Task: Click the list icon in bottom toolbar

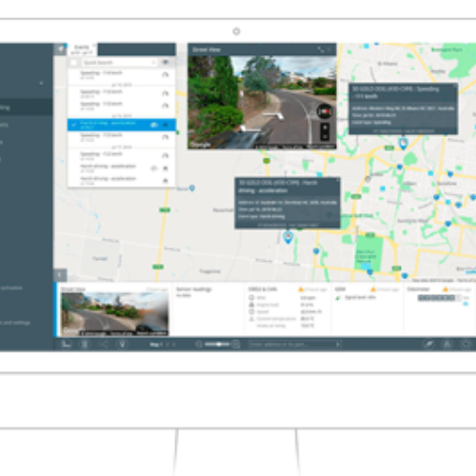Action: click(85, 344)
